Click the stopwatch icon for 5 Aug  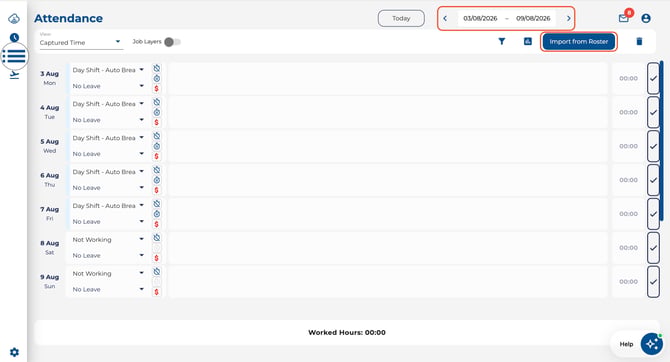157,146
